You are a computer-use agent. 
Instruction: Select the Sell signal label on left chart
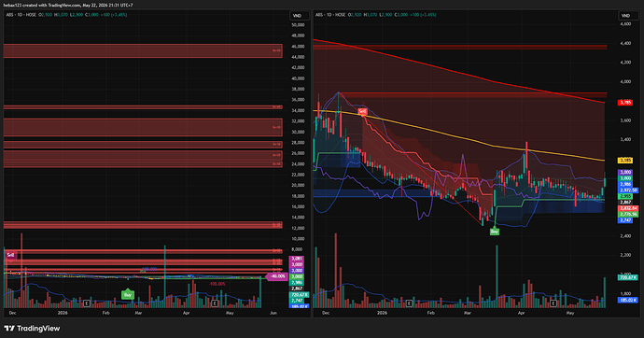(10, 255)
